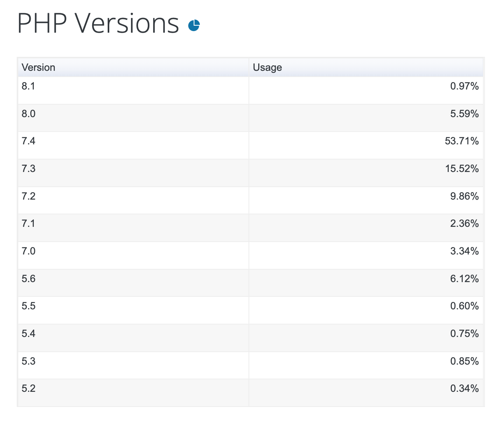This screenshot has width=504, height=421.
Task: Click the 6.12% usage value
Action: (x=464, y=279)
